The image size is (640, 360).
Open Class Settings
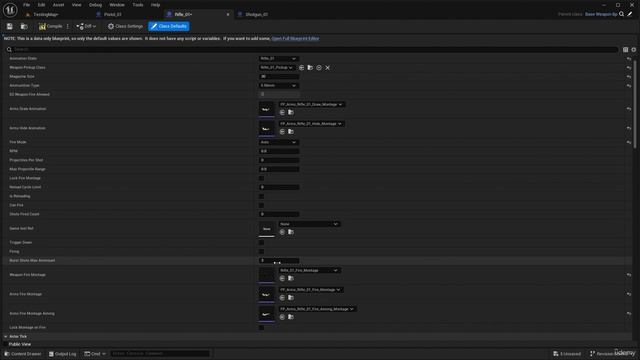point(125,26)
